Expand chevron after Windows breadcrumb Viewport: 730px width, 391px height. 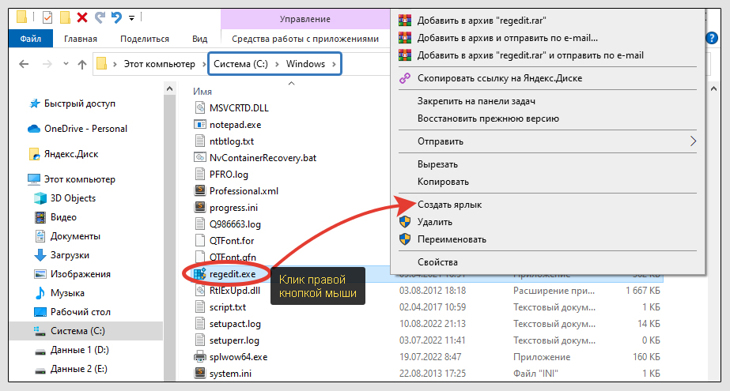[334, 64]
